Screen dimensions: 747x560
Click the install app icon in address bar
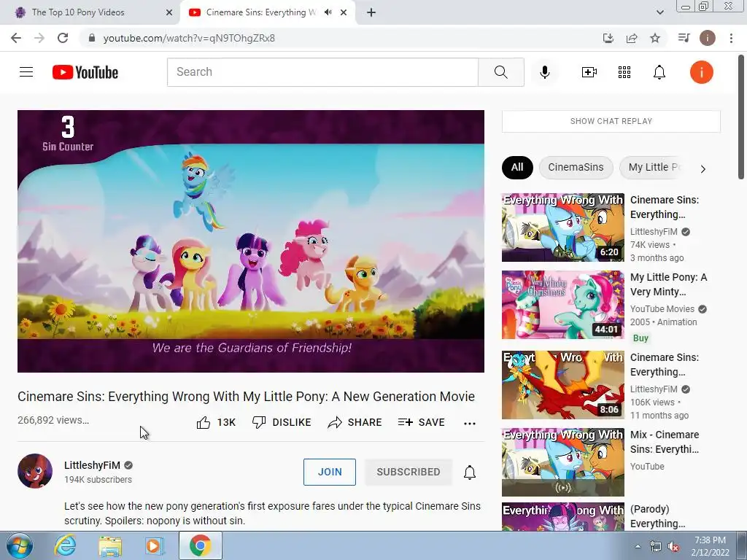[x=608, y=38]
